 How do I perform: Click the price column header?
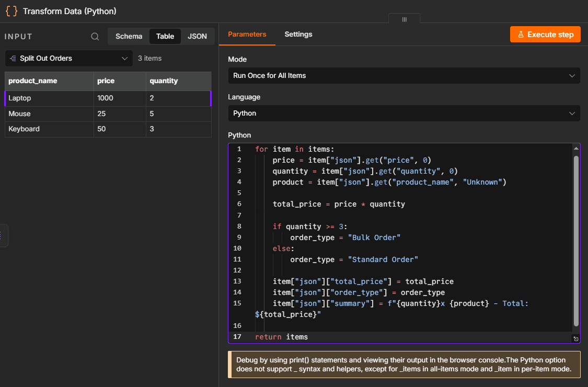point(120,81)
